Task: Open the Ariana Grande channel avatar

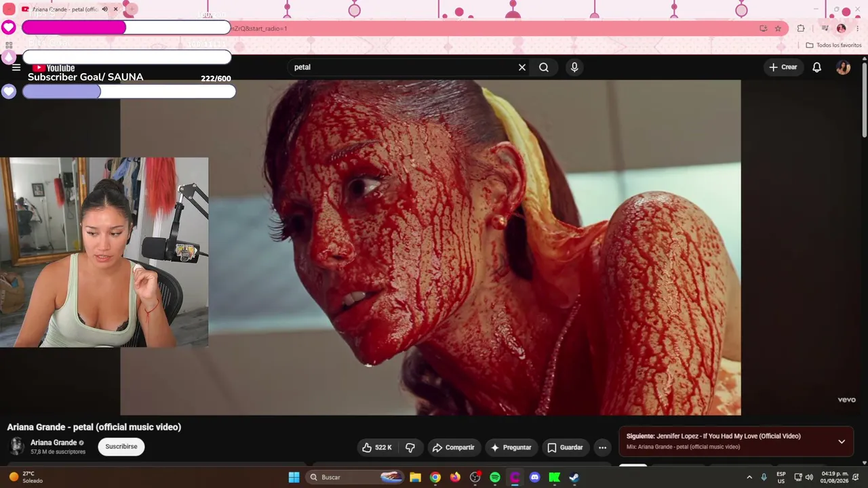Action: [17, 446]
